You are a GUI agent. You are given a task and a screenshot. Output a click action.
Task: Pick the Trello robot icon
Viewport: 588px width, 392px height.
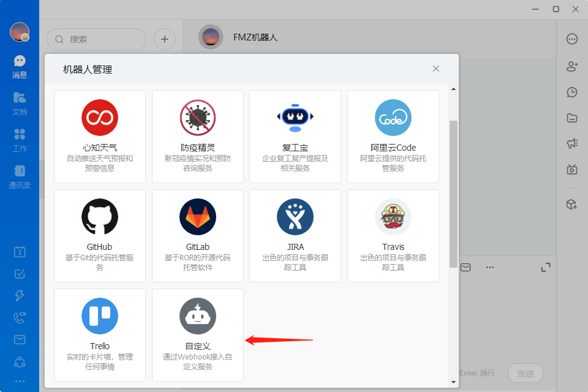coord(100,316)
